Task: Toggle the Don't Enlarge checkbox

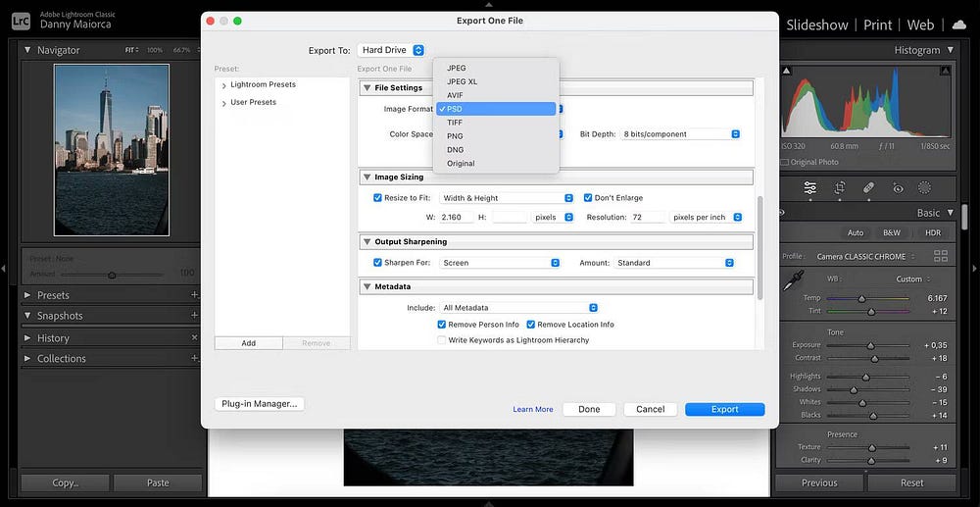Action: 588,198
